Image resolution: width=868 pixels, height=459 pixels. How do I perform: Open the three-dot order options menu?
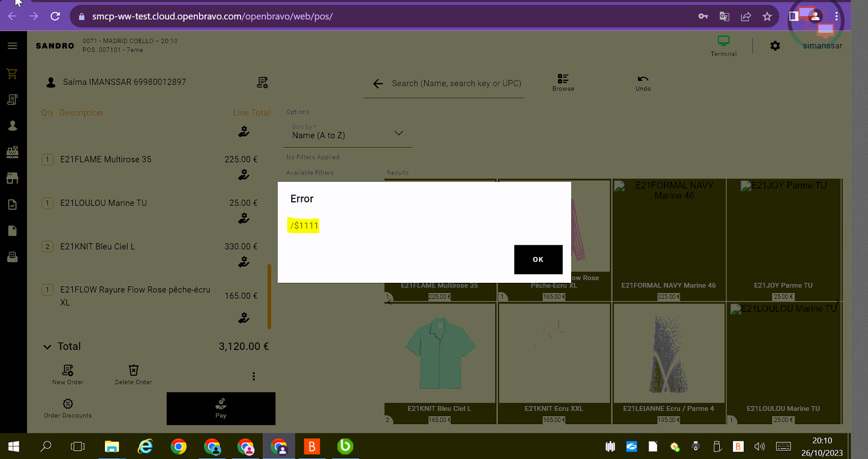point(254,376)
